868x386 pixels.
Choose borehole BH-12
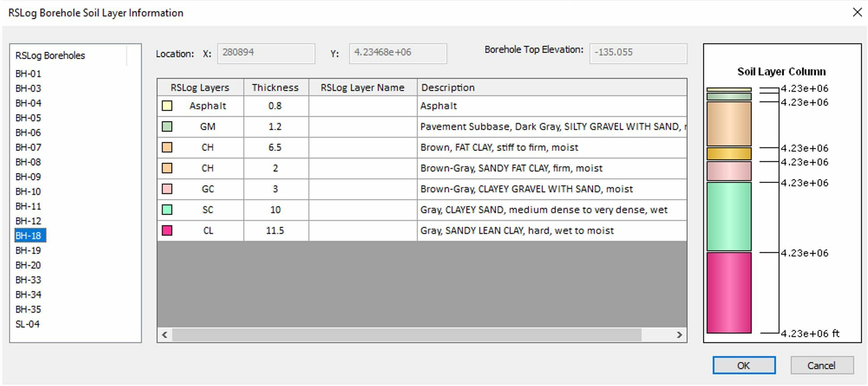28,221
